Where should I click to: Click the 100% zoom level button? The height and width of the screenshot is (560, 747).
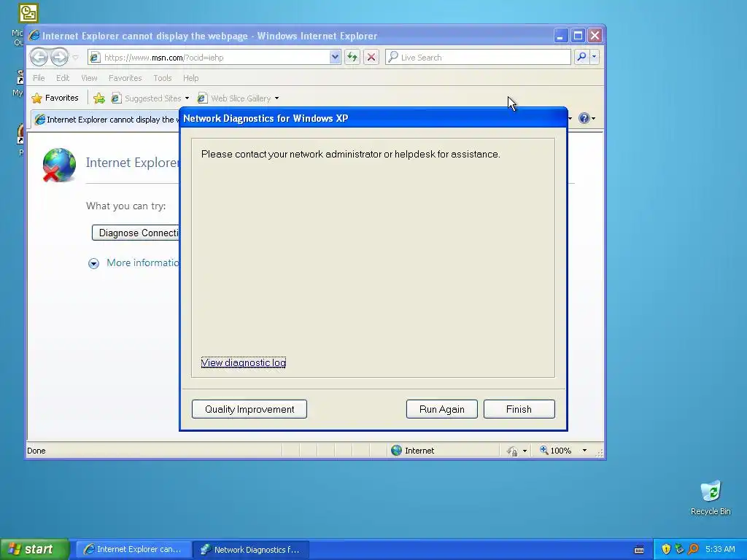point(555,451)
